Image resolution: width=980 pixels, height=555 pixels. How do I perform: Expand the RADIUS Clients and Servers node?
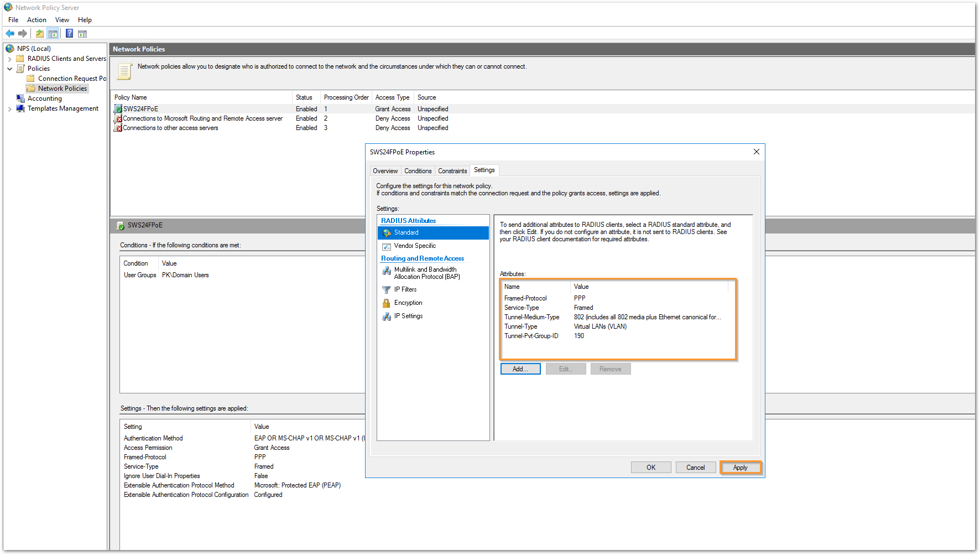tap(9, 59)
